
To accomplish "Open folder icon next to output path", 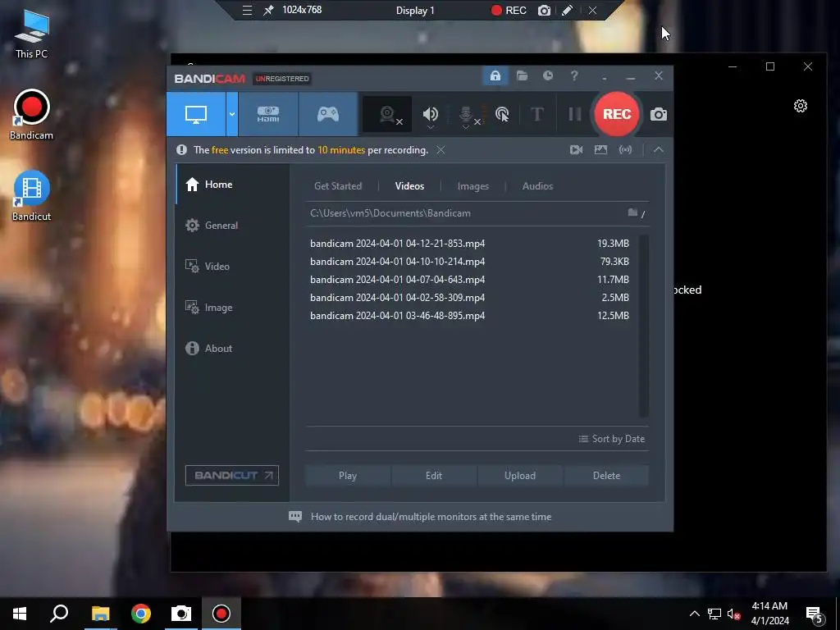I will [x=632, y=212].
